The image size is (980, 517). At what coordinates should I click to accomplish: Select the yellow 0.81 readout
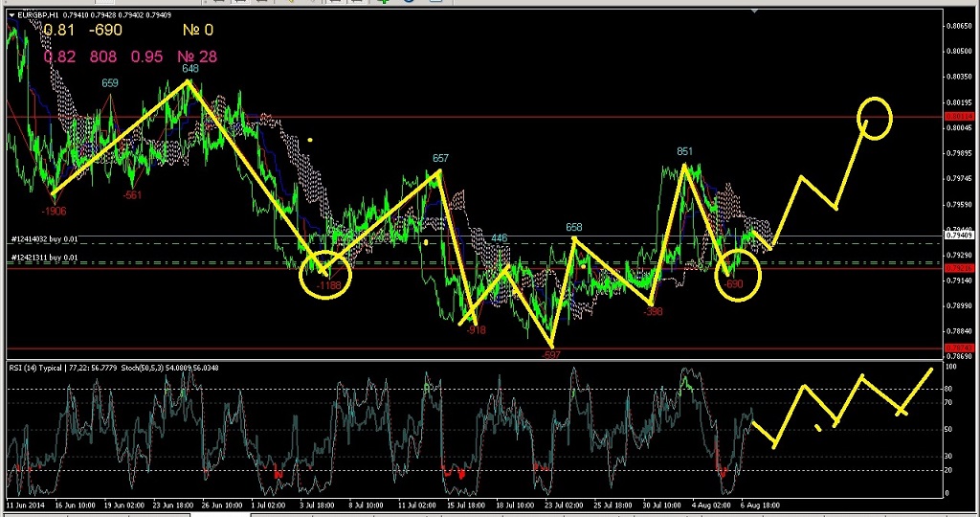click(x=59, y=30)
